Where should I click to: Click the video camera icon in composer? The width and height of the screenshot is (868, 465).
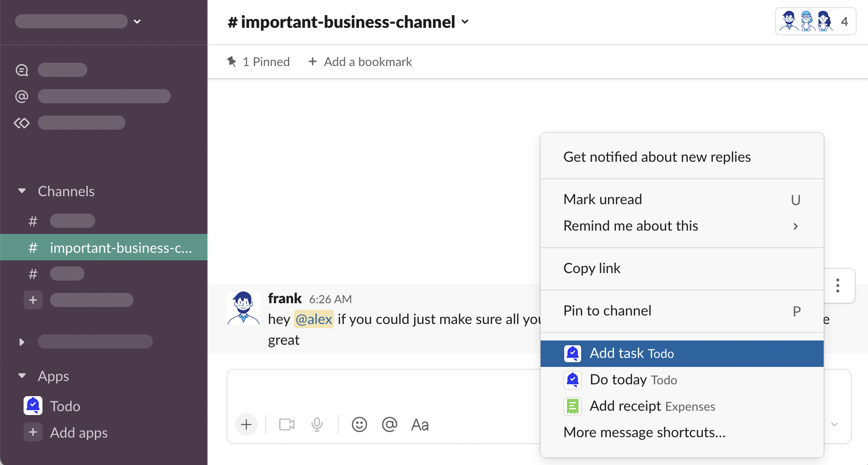pos(286,424)
